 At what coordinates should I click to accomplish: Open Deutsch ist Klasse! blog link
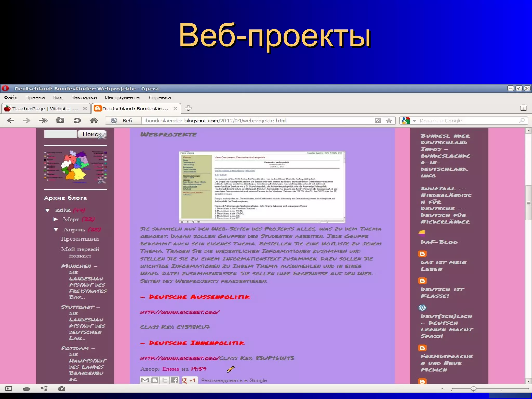click(442, 292)
